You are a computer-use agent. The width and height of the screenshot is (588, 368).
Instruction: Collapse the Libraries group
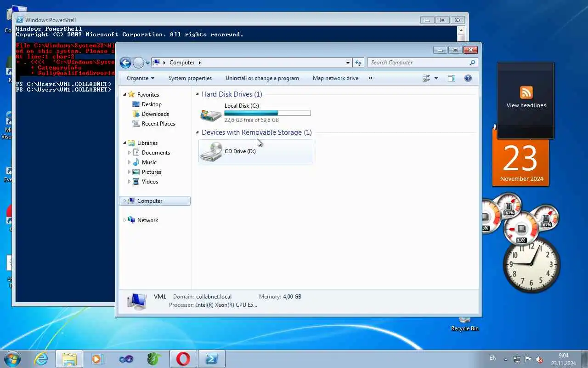124,143
